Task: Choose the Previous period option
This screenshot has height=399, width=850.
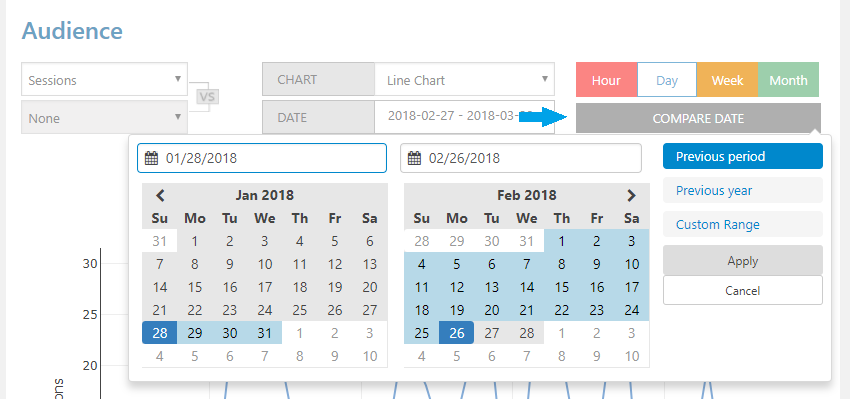Action: (x=743, y=157)
